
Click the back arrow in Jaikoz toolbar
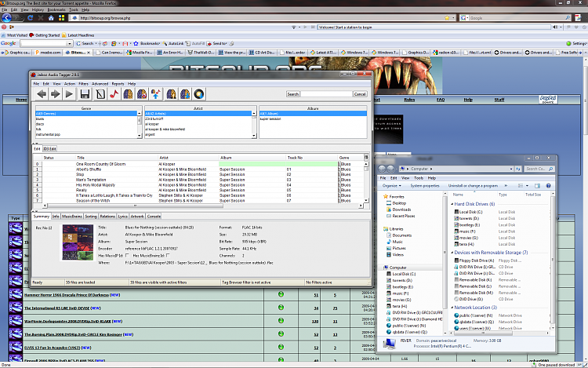click(42, 94)
